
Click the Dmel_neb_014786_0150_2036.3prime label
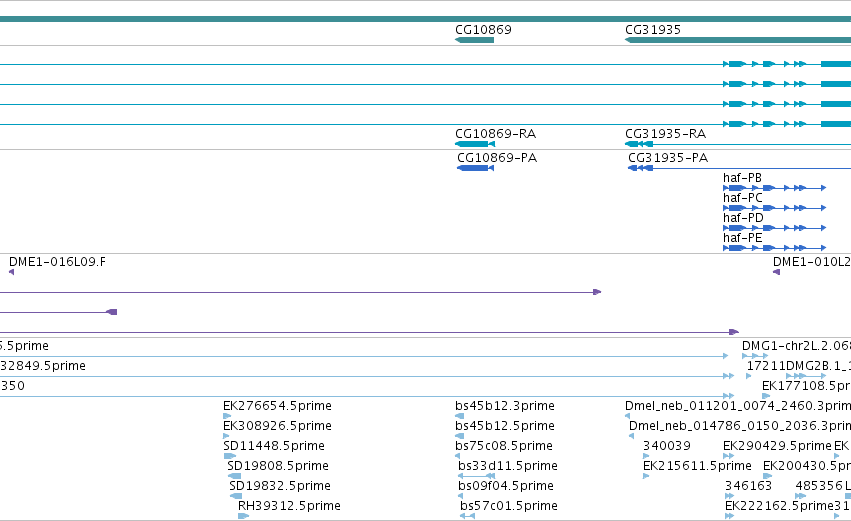click(x=740, y=426)
